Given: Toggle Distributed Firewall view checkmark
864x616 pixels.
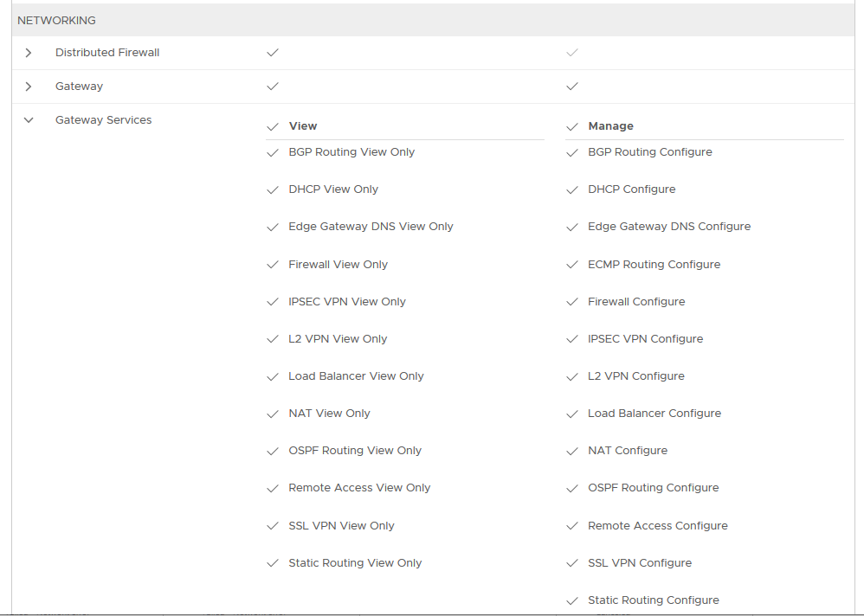Looking at the screenshot, I should pyautogui.click(x=273, y=53).
